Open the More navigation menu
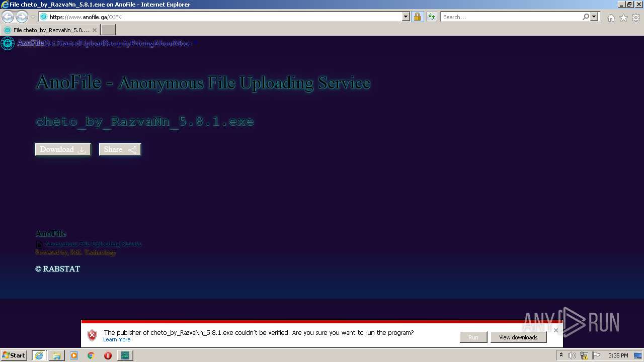Screen dimensions: 644x362 pyautogui.click(x=183, y=43)
